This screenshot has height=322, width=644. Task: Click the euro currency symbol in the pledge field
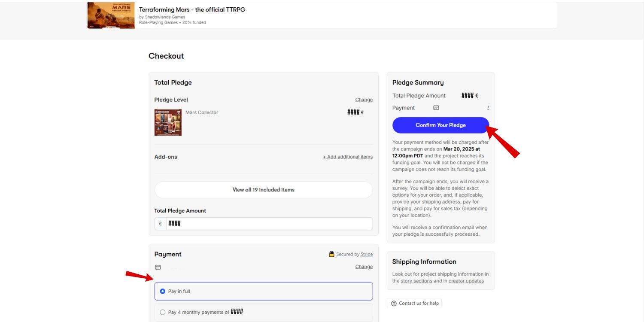(x=161, y=224)
